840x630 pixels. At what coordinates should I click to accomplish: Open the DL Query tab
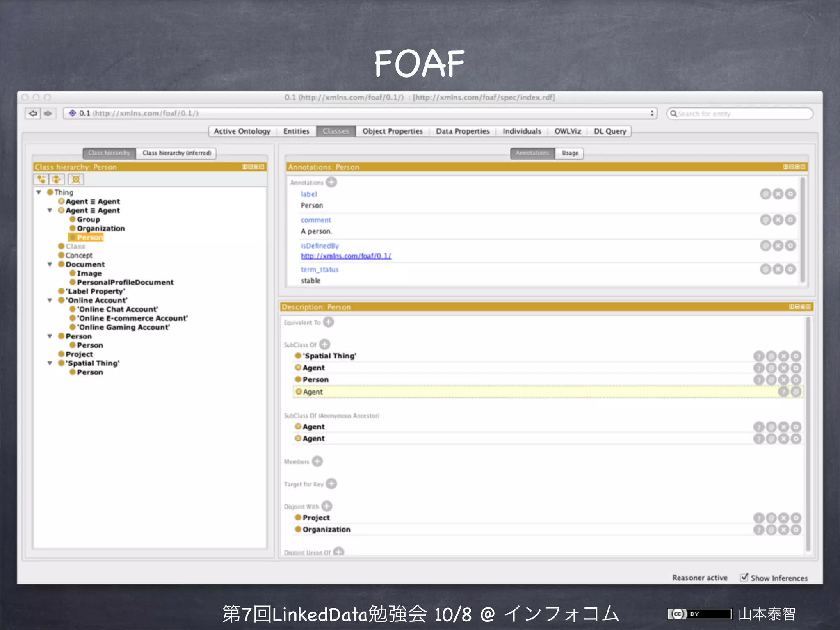610,131
